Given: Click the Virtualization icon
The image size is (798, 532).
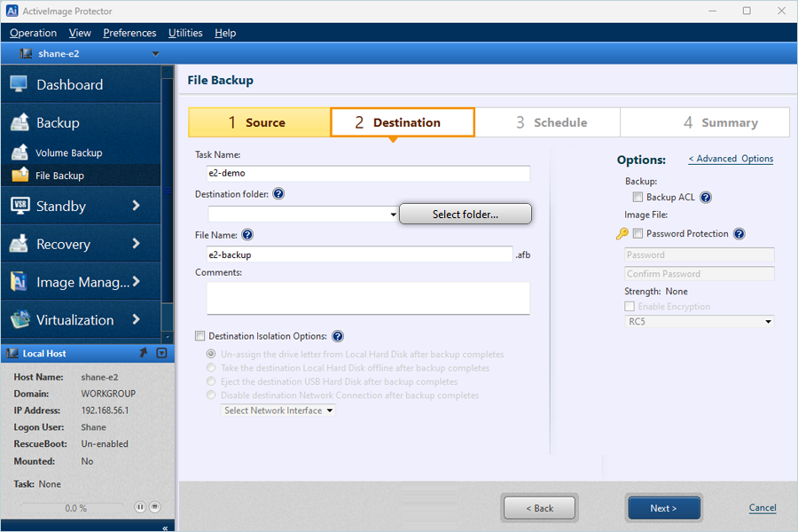Looking at the screenshot, I should click(x=20, y=319).
